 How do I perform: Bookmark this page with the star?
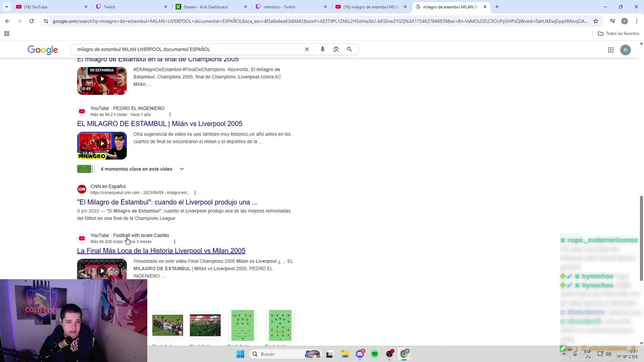tap(596, 21)
